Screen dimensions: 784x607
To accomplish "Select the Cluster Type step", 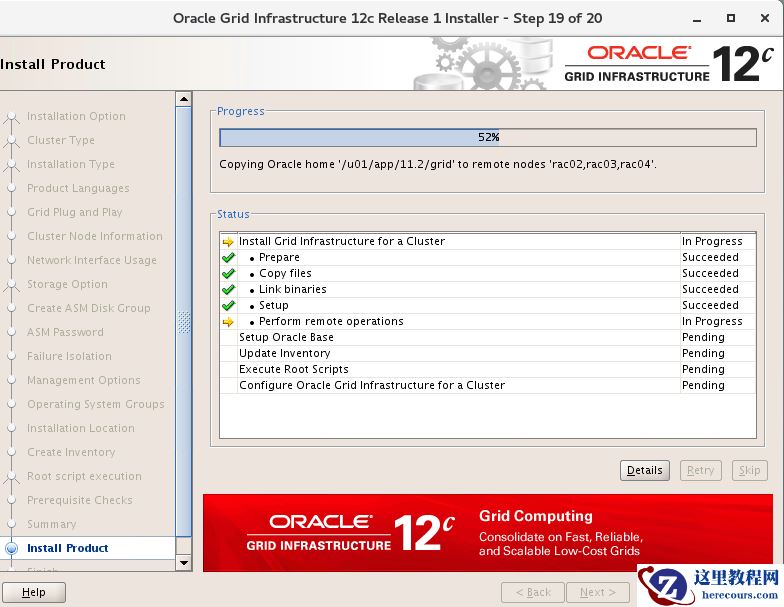I will [61, 140].
